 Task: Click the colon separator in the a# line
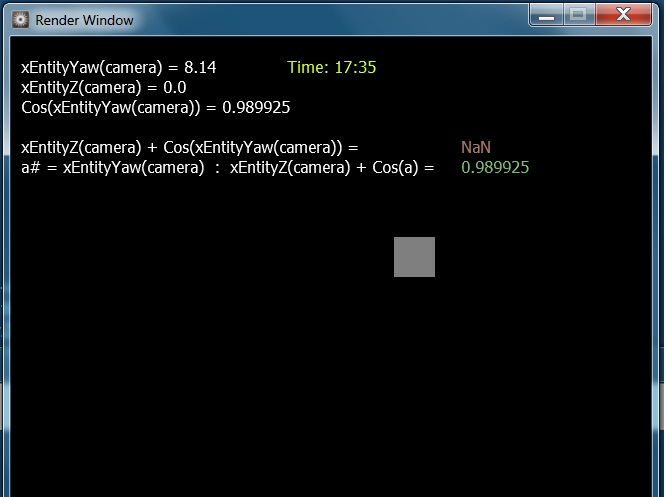coord(217,169)
